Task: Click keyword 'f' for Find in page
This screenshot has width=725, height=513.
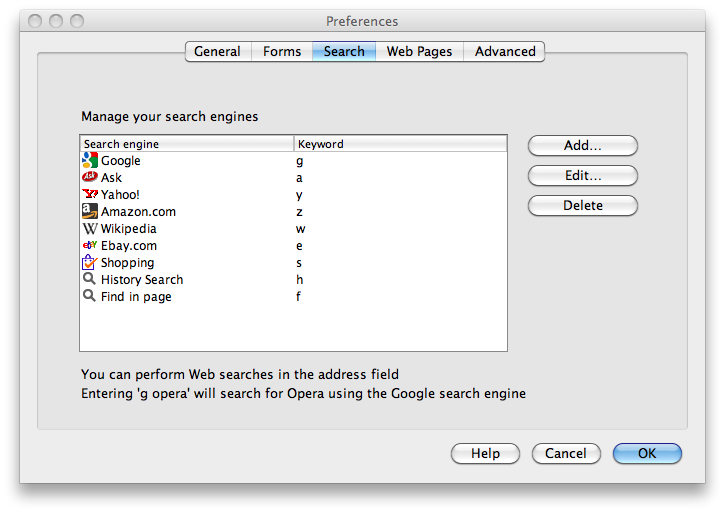Action: pos(298,296)
